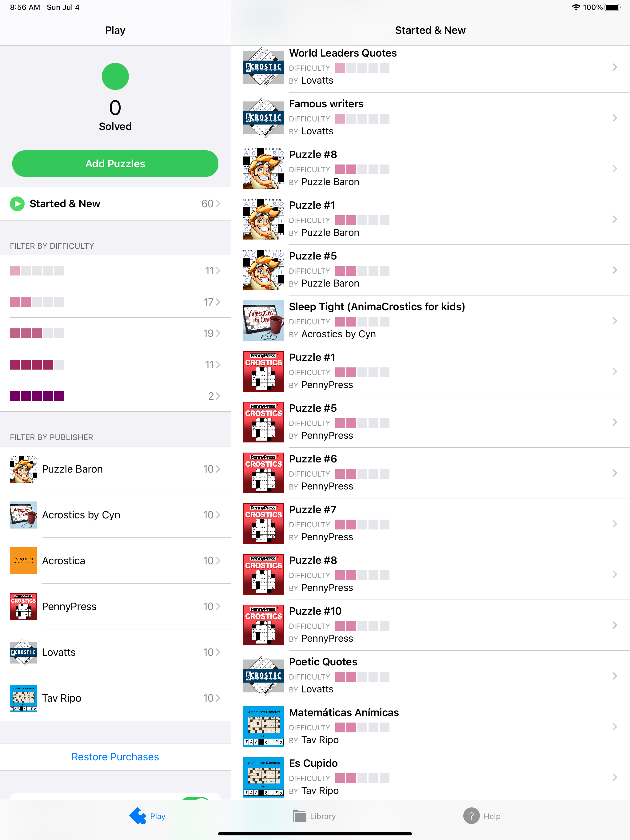Tap the Play puzzle piece icon
630x840 pixels.
(x=138, y=816)
